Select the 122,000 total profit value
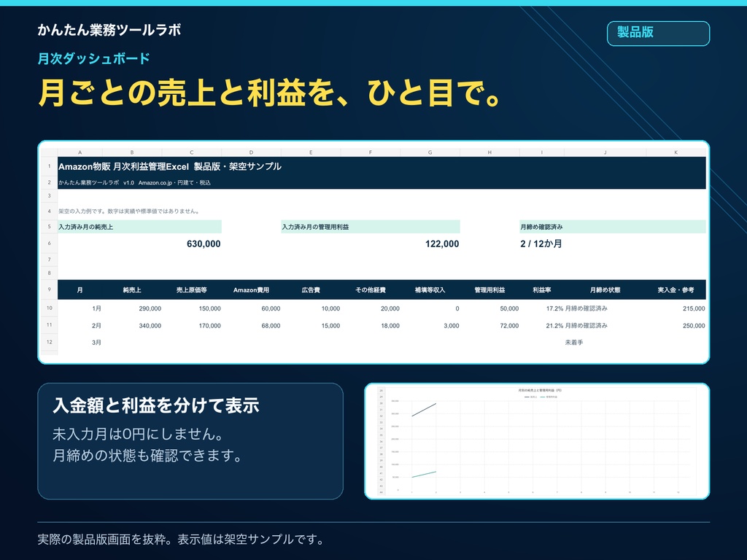The image size is (747, 560). [442, 244]
